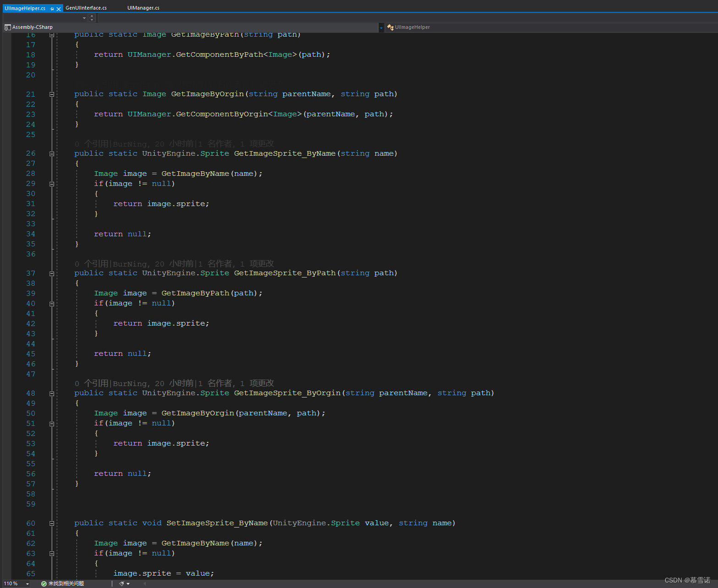Switch to the GenUIInterface.cs tab
Image resolution: width=718 pixels, height=588 pixels.
point(86,8)
